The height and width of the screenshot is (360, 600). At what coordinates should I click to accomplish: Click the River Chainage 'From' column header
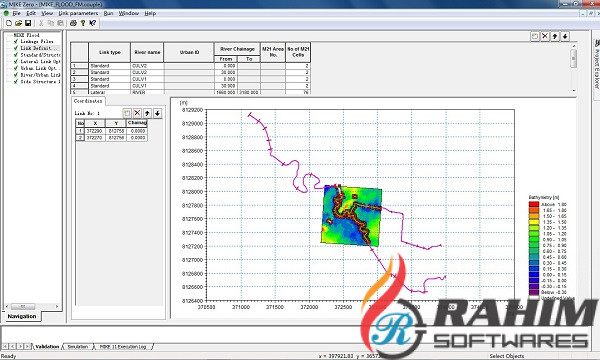click(x=226, y=59)
